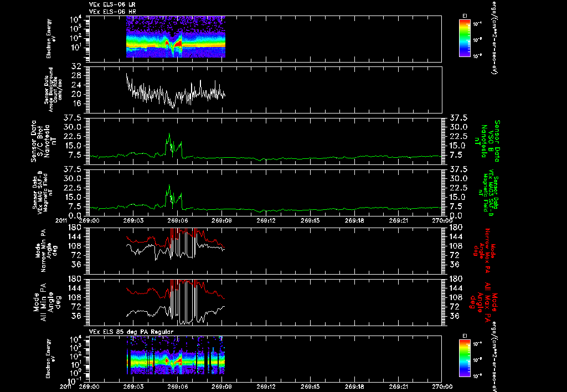
Task: Click the "Narrow Min PA Angle" axis label
Action: click(45, 250)
